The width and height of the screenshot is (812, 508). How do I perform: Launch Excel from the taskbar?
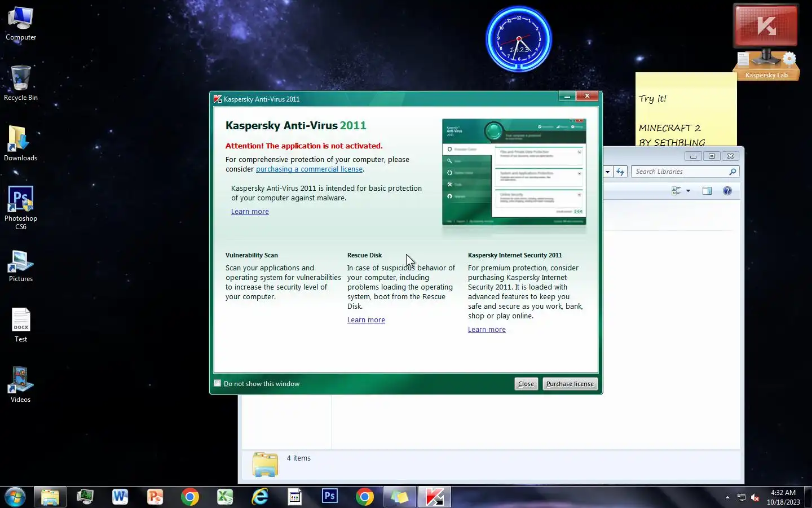tap(225, 497)
